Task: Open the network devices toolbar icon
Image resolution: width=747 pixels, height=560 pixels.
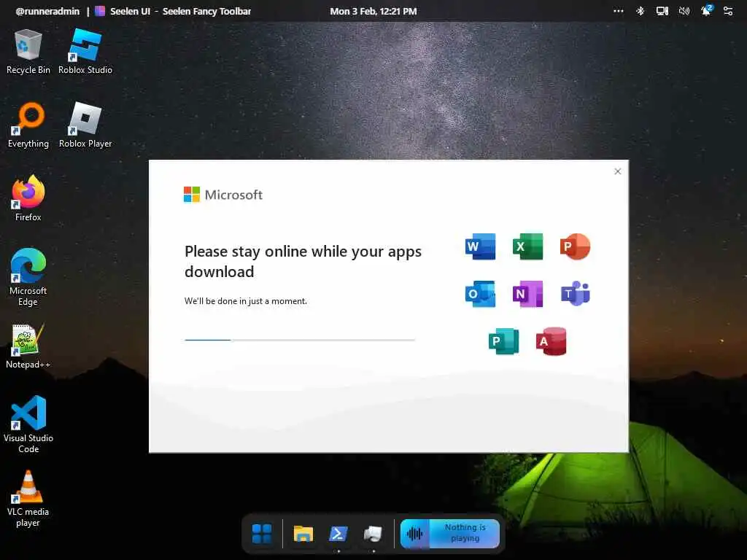Action: pyautogui.click(x=662, y=11)
